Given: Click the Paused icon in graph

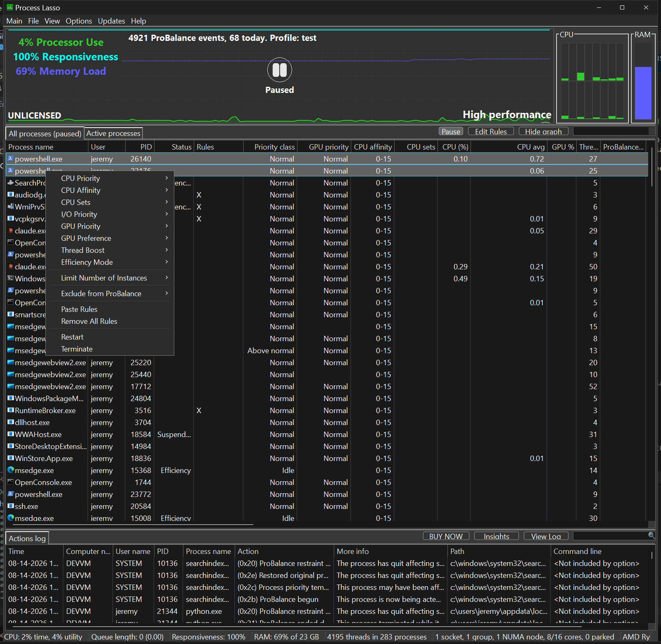Looking at the screenshot, I should [280, 70].
